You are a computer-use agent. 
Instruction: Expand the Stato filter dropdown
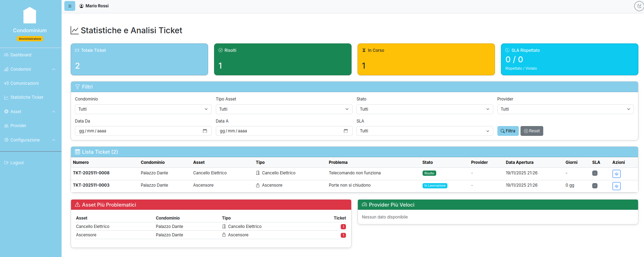pyautogui.click(x=424, y=109)
